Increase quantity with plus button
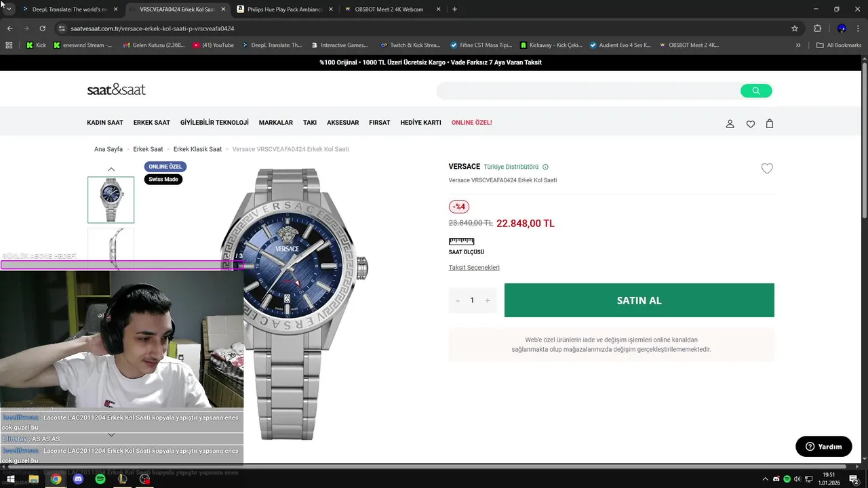This screenshot has width=868, height=488. [487, 300]
